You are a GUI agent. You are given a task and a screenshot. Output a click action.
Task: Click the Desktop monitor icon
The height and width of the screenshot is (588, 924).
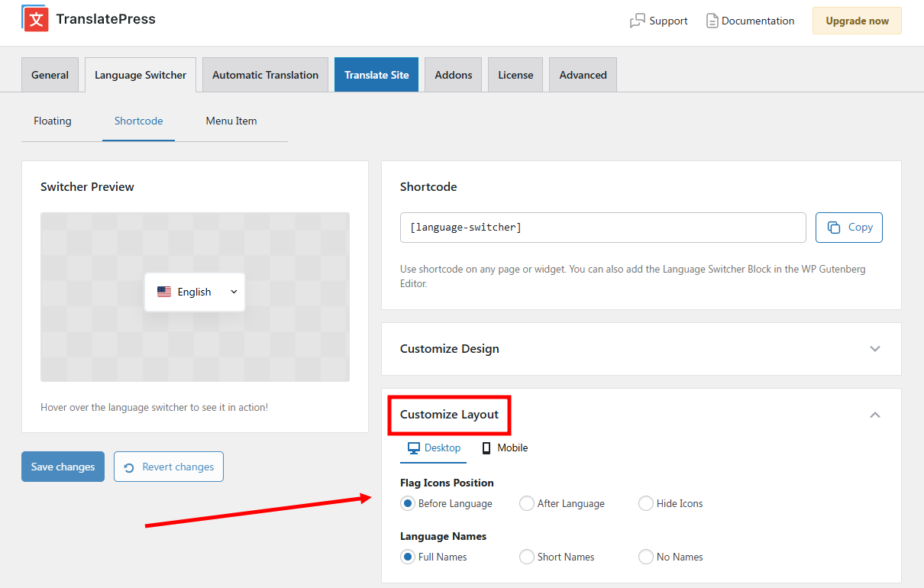tap(413, 448)
